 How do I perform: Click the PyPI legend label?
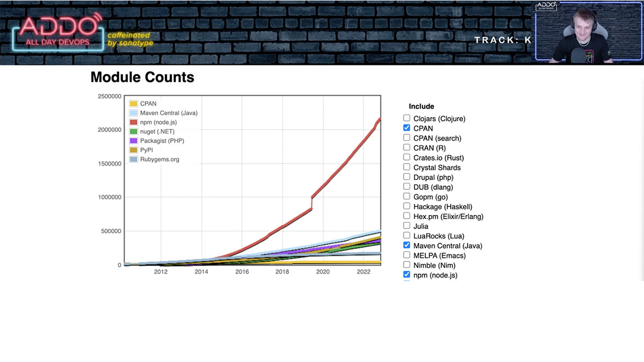(x=147, y=150)
